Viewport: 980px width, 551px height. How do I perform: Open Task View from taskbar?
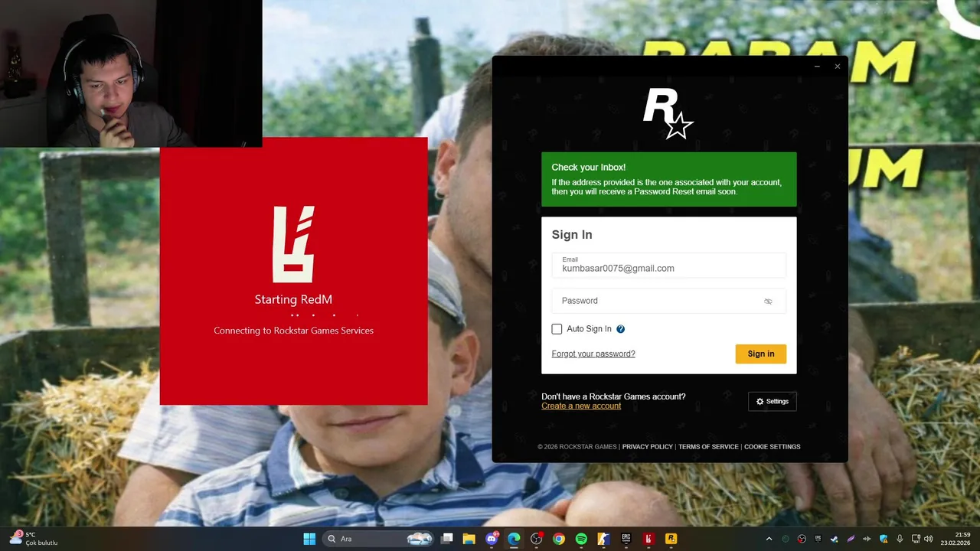pyautogui.click(x=447, y=539)
